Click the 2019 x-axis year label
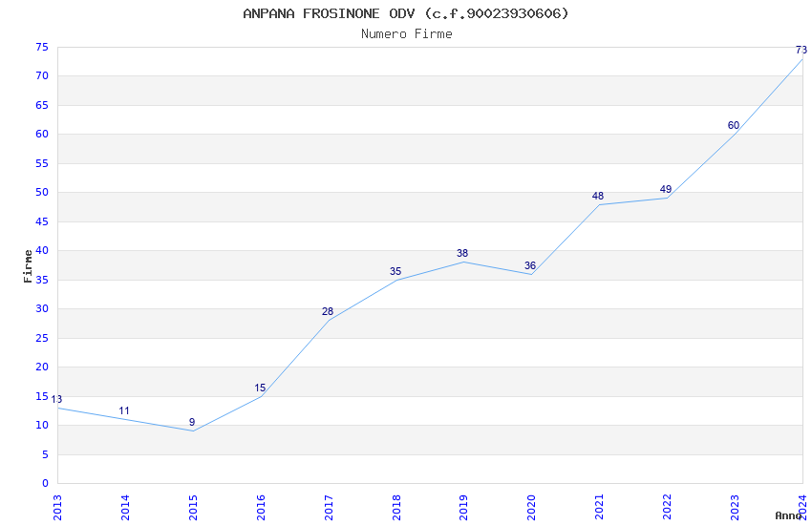 point(464,508)
